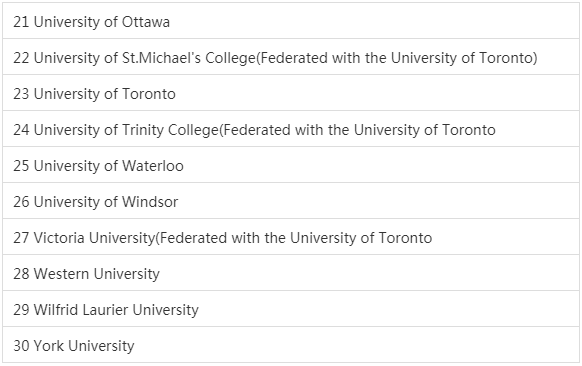Click the number 28 before Western University

click(21, 274)
